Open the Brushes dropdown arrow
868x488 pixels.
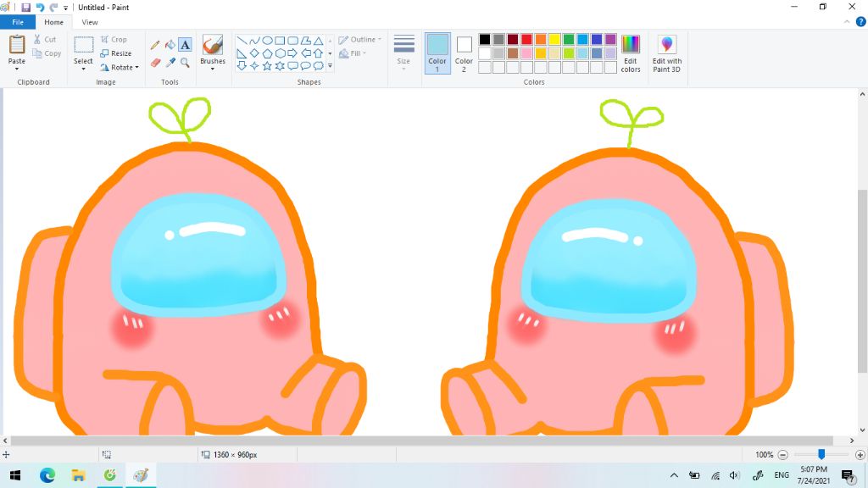pyautogui.click(x=213, y=69)
